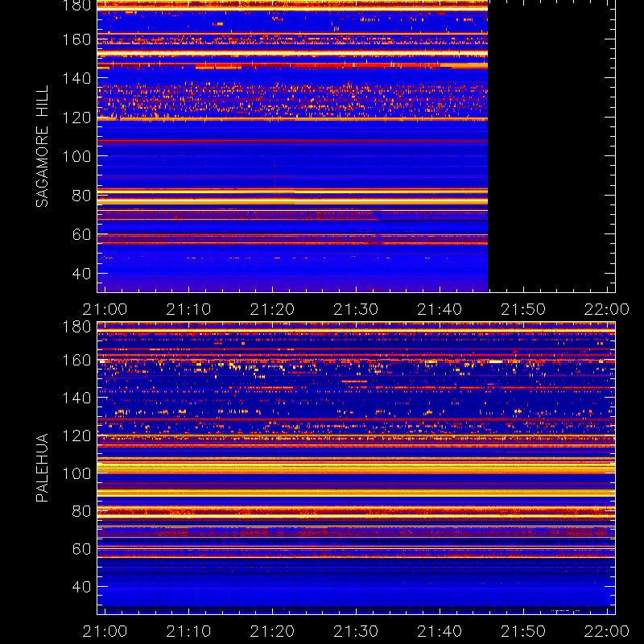
Task: Select the 60 tick label on Sagamore Hill axis
Action: click(81, 234)
